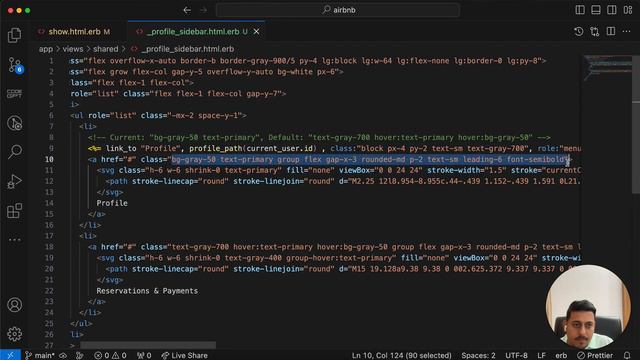This screenshot has height=360, width=640.
Task: Go forward with the navigation arrow
Action: [203, 10]
